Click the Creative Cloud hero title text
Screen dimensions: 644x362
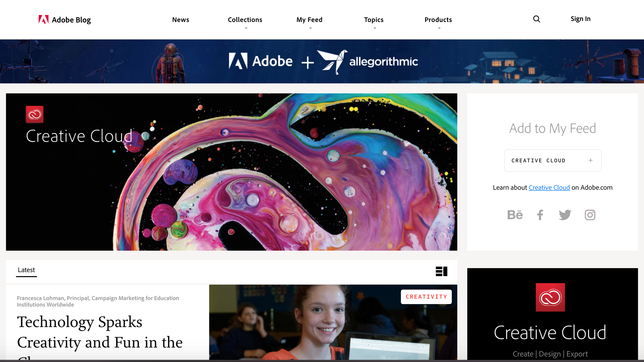(x=79, y=136)
